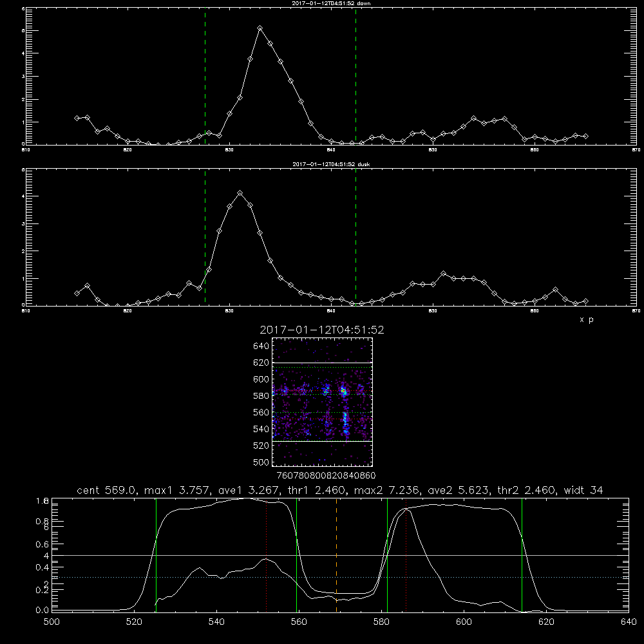Click bottom plot x-axis label 640
644x644 pixels.
coord(629,622)
